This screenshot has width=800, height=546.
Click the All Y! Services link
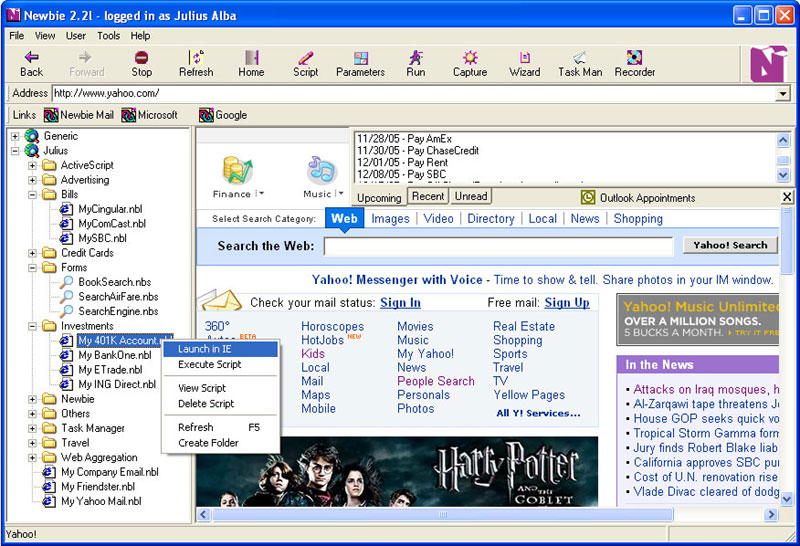[x=538, y=413]
